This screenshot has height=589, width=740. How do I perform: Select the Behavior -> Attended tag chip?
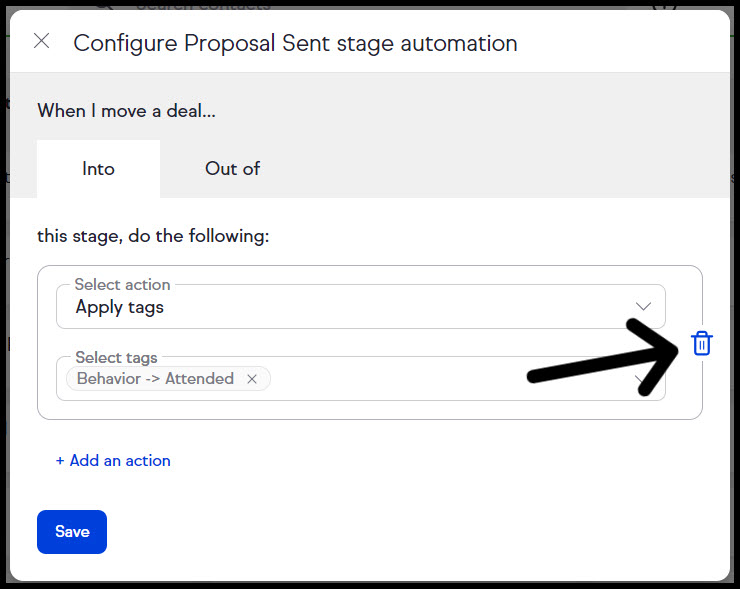[x=155, y=379]
